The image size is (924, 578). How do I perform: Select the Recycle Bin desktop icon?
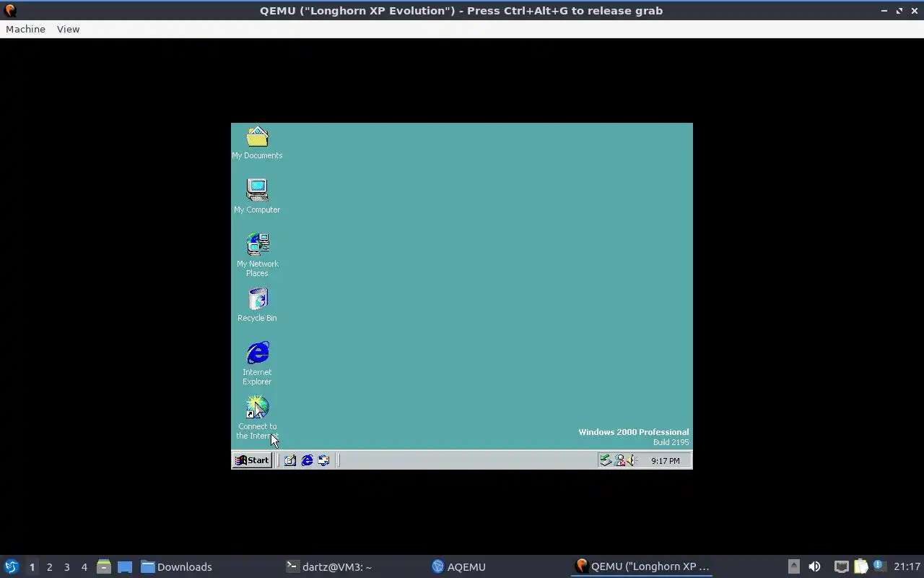coord(257,305)
